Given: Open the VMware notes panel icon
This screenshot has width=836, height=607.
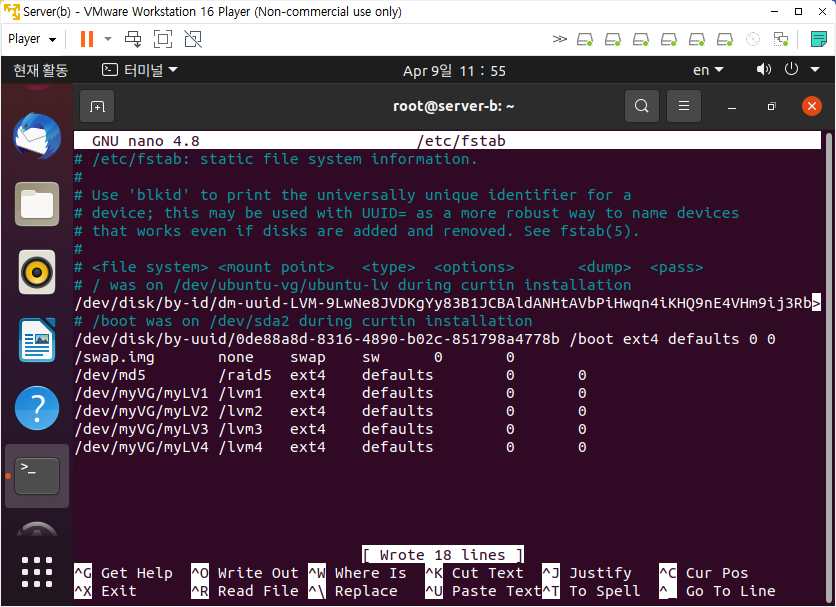Looking at the screenshot, I should click(818, 39).
